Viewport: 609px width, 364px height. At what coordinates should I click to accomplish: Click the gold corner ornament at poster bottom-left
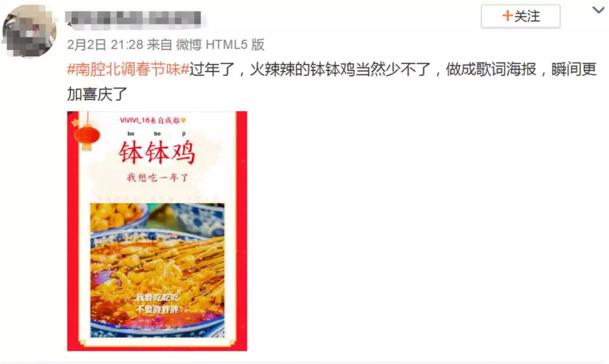tap(82, 343)
